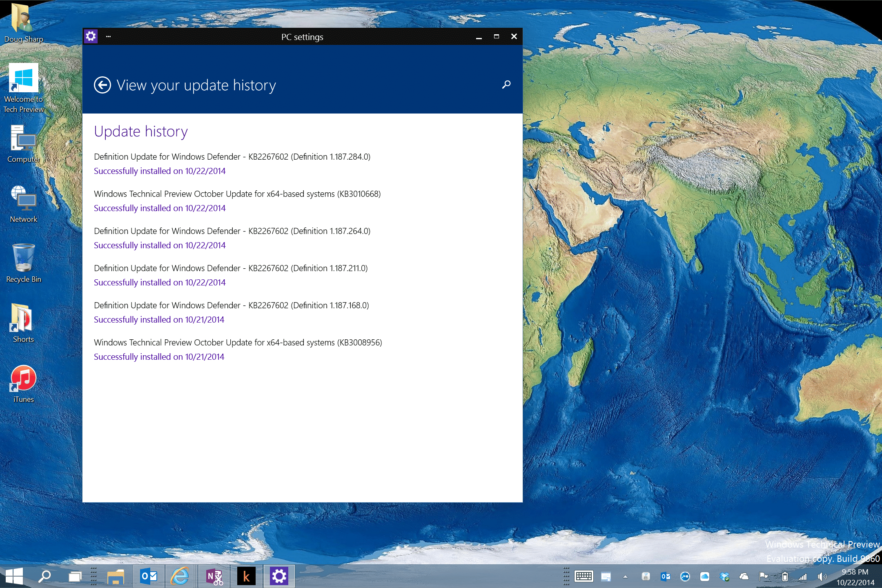Open TeamViewer tray icon
This screenshot has height=588, width=882.
(x=685, y=577)
